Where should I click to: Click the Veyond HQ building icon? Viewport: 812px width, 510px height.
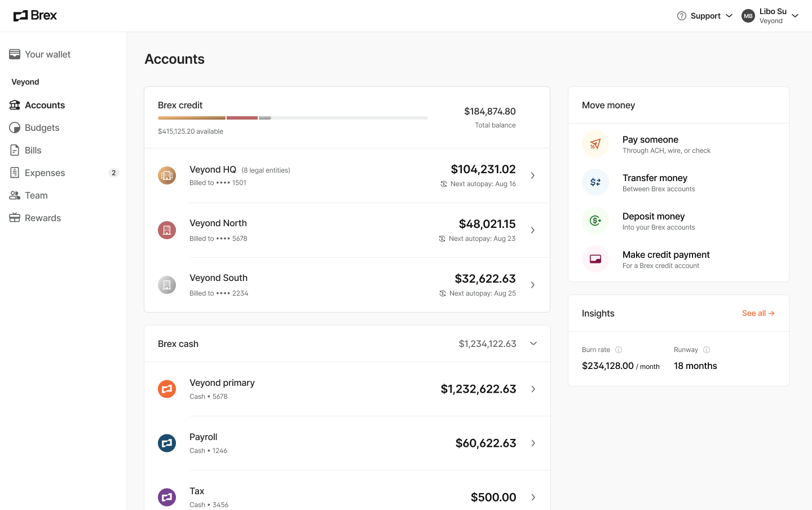click(x=167, y=175)
